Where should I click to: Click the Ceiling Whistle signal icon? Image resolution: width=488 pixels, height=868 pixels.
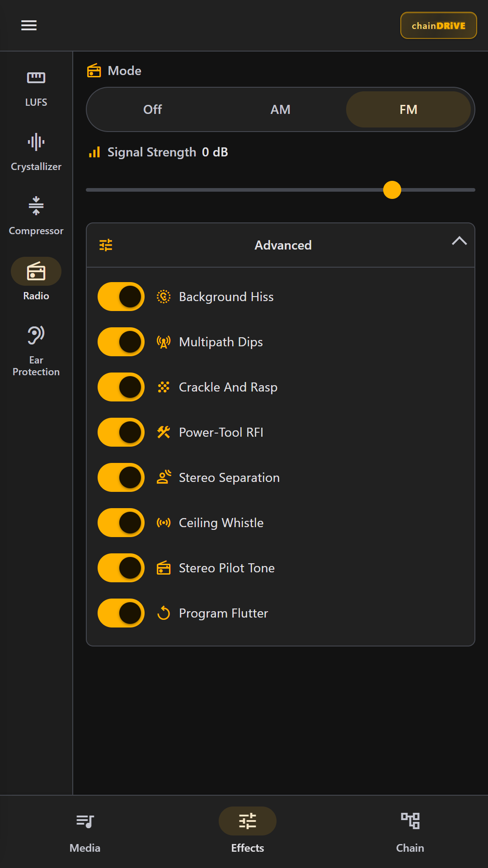tap(164, 523)
